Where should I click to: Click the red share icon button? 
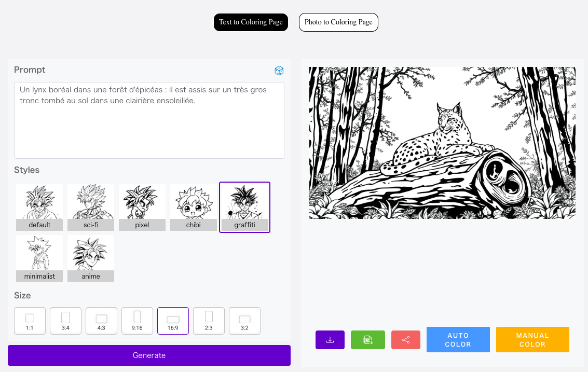(x=406, y=340)
